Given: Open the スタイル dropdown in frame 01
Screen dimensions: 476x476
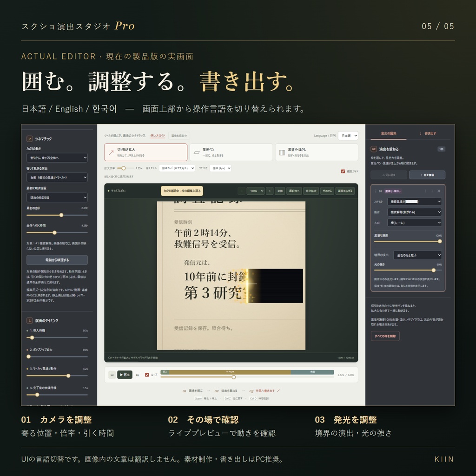Looking at the screenshot, I should coord(414,202).
